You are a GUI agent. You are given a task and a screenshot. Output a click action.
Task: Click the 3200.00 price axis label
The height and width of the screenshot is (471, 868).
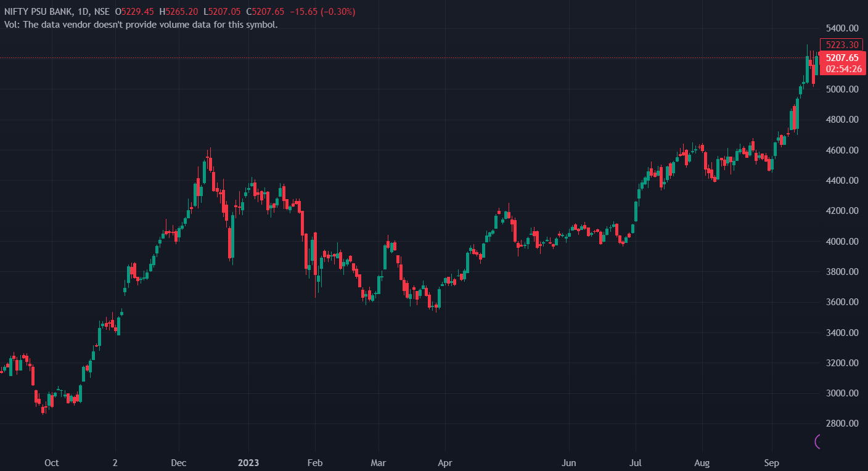pyautogui.click(x=842, y=363)
